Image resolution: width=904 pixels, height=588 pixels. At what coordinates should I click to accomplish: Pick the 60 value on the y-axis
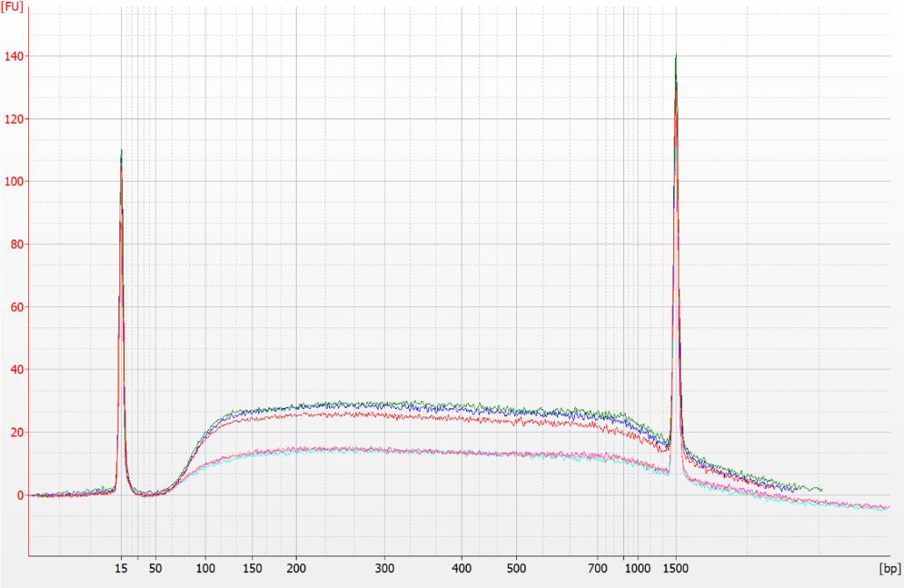[17, 307]
